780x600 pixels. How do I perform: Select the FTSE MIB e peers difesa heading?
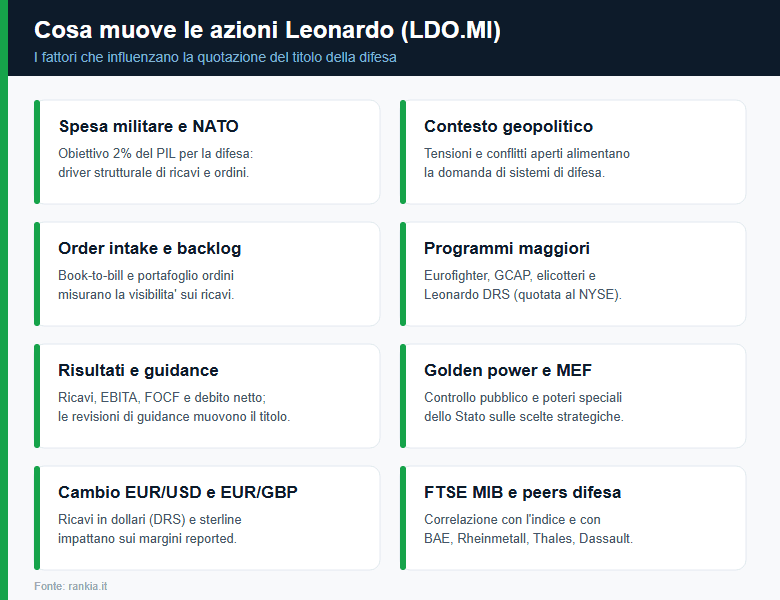(522, 492)
